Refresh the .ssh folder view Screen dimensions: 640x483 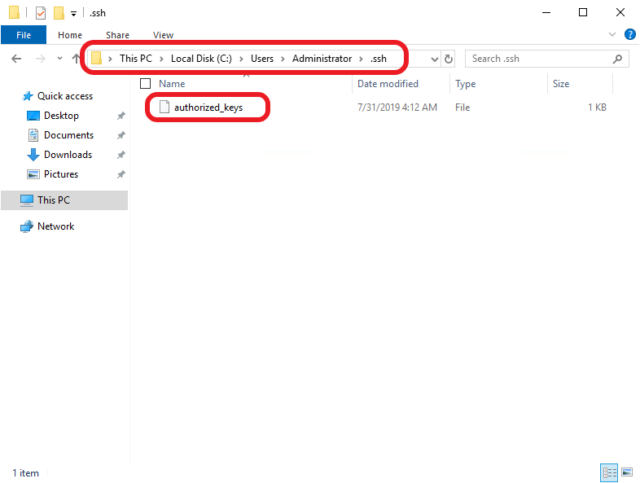tap(448, 59)
